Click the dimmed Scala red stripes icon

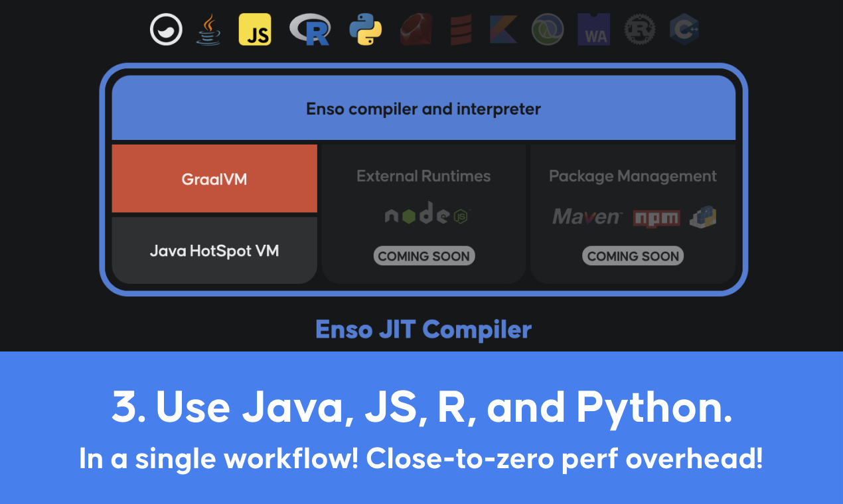[x=461, y=30]
